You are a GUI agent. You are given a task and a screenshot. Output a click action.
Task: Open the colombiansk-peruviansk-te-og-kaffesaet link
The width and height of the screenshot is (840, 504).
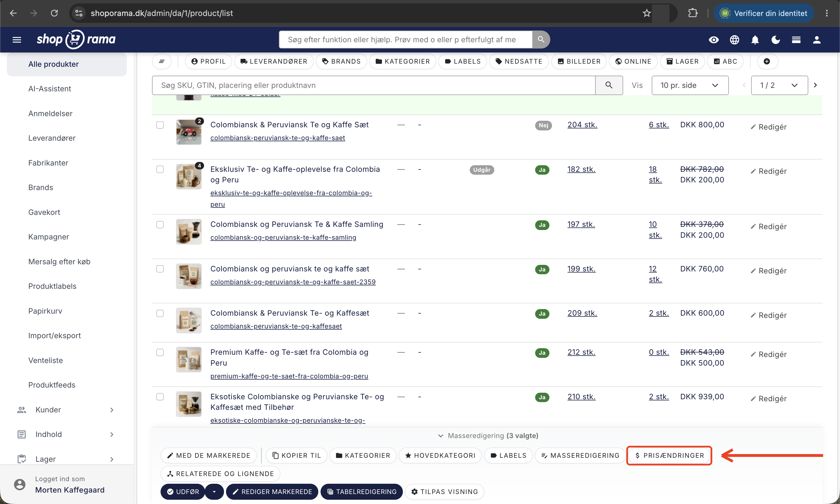click(276, 326)
